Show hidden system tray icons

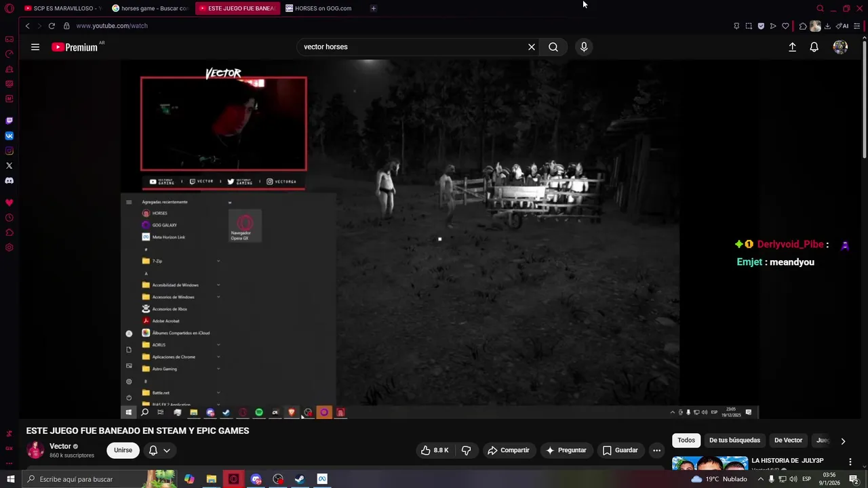(760, 479)
